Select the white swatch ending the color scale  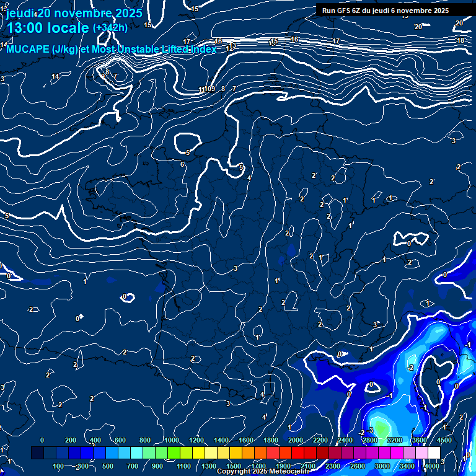434,452
